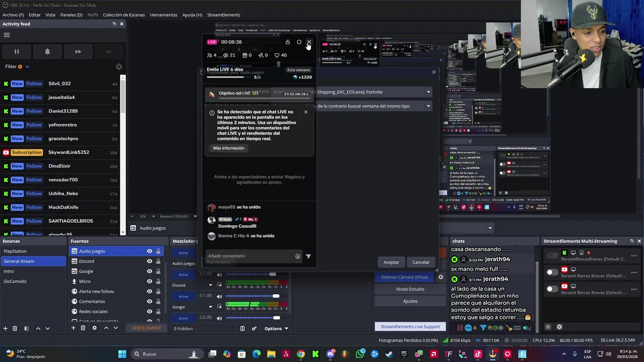The height and width of the screenshot is (362, 644).
Task: Add a new scene with plus icon
Action: (x=5, y=328)
